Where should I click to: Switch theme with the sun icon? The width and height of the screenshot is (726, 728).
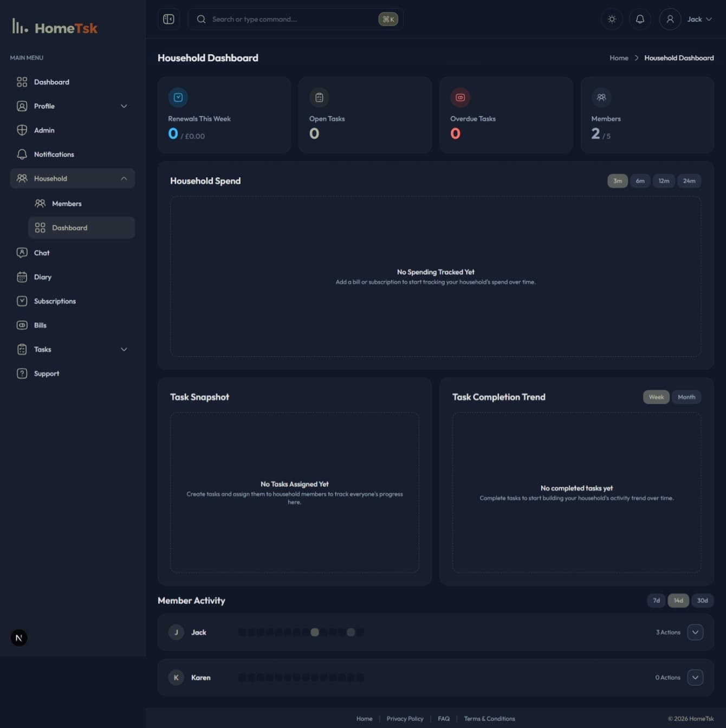coord(612,19)
